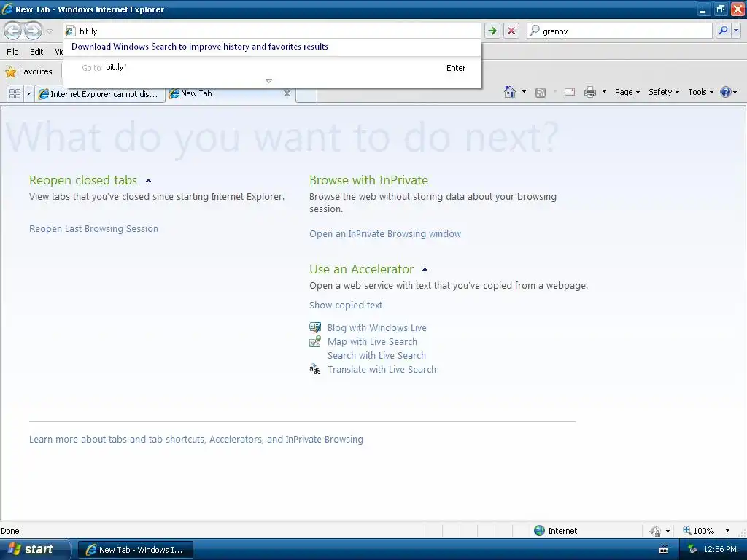Click Use an Accelerator heading
This screenshot has width=747, height=560.
pos(361,269)
